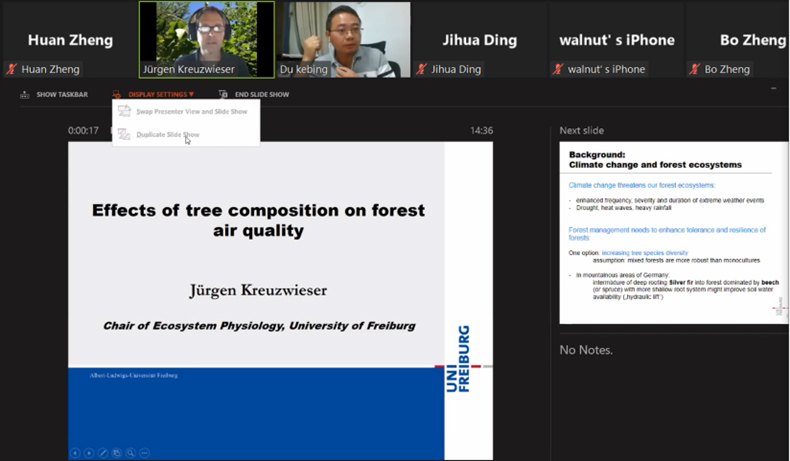Click the End Slide Show icon
The height and width of the screenshot is (461, 790).
[223, 95]
